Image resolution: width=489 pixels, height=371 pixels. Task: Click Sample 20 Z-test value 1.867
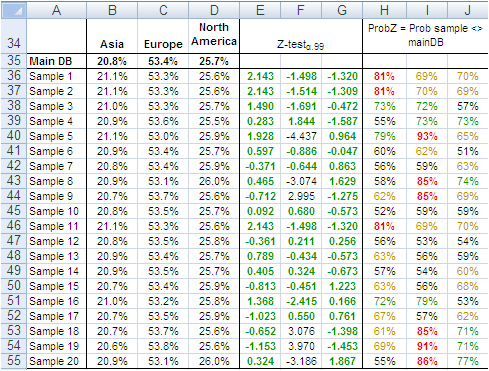coord(342,361)
